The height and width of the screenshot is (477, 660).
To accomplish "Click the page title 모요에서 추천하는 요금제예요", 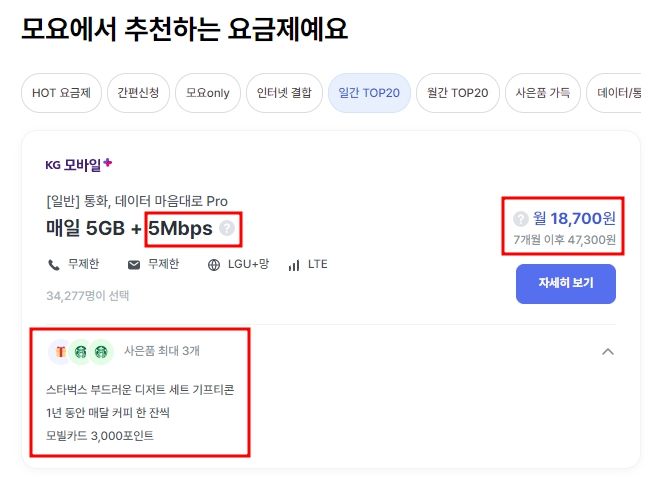I will coord(184,29).
